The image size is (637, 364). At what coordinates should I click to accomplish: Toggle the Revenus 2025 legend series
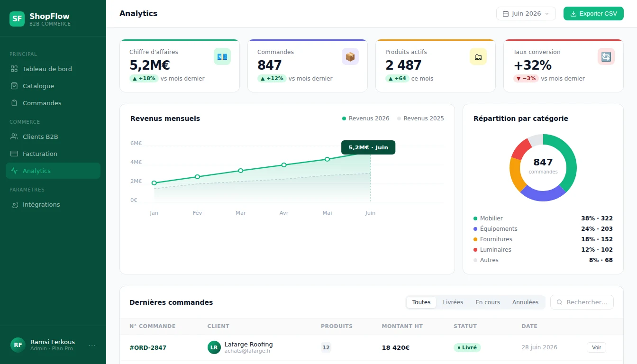(x=420, y=118)
